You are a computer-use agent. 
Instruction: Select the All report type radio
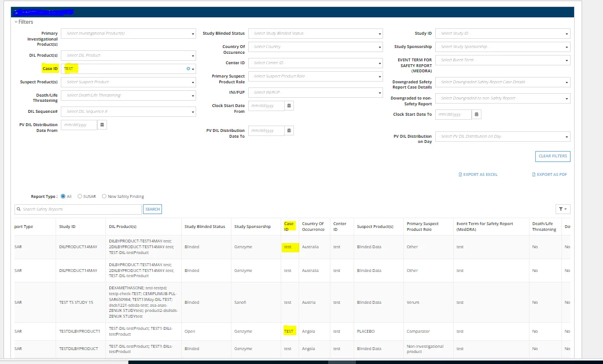tap(63, 196)
